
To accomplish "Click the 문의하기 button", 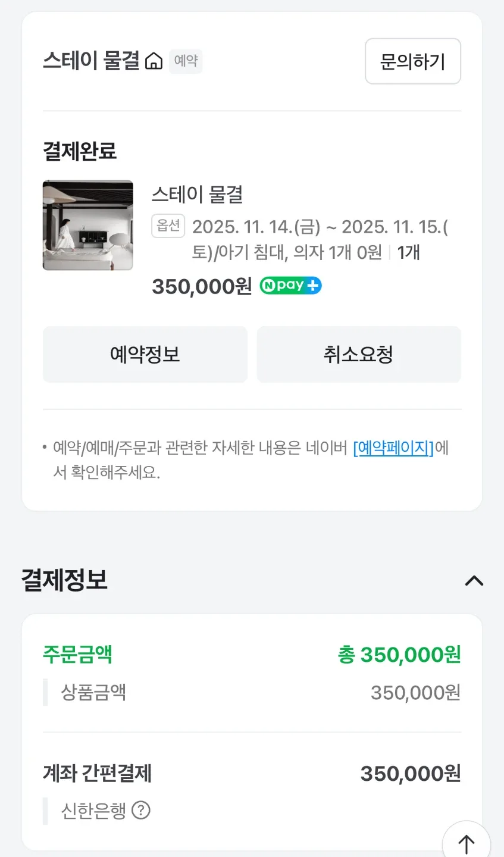I will (x=412, y=61).
